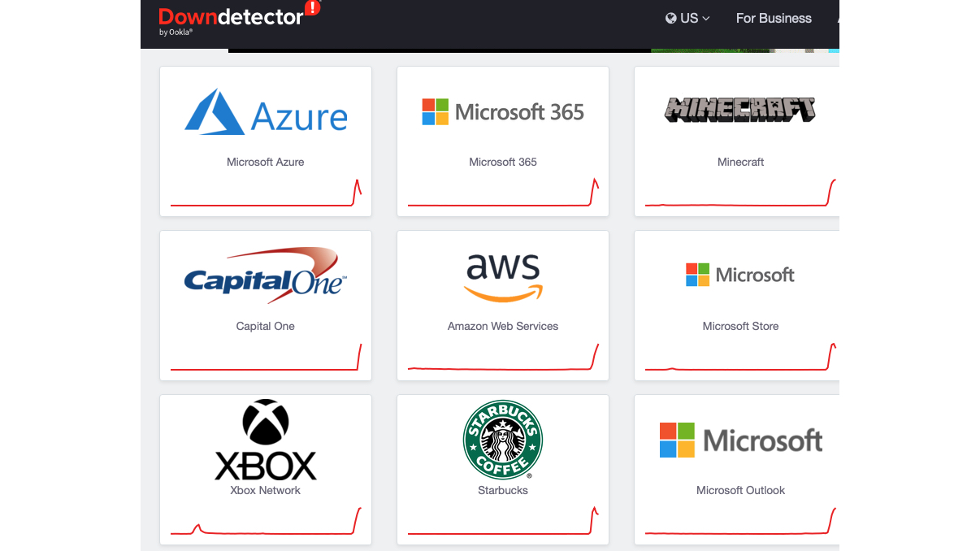Open the Xbox Network text label
Viewport: 980px width, 551px height.
point(266,490)
